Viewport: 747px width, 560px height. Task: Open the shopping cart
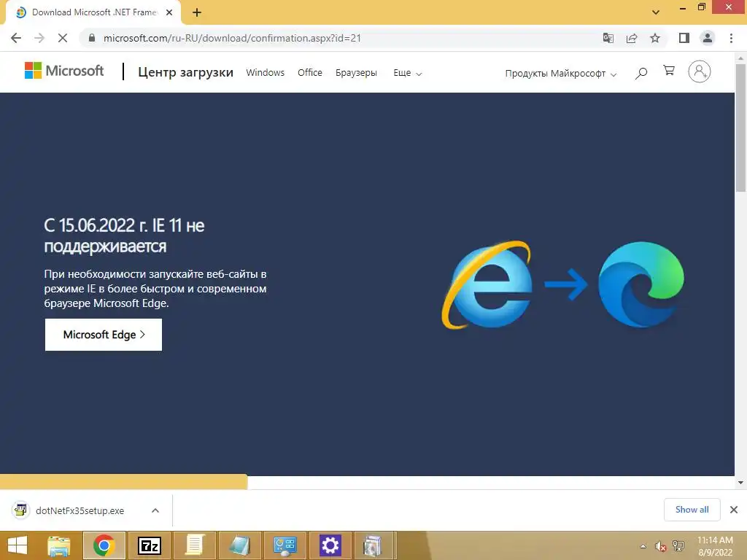click(669, 71)
